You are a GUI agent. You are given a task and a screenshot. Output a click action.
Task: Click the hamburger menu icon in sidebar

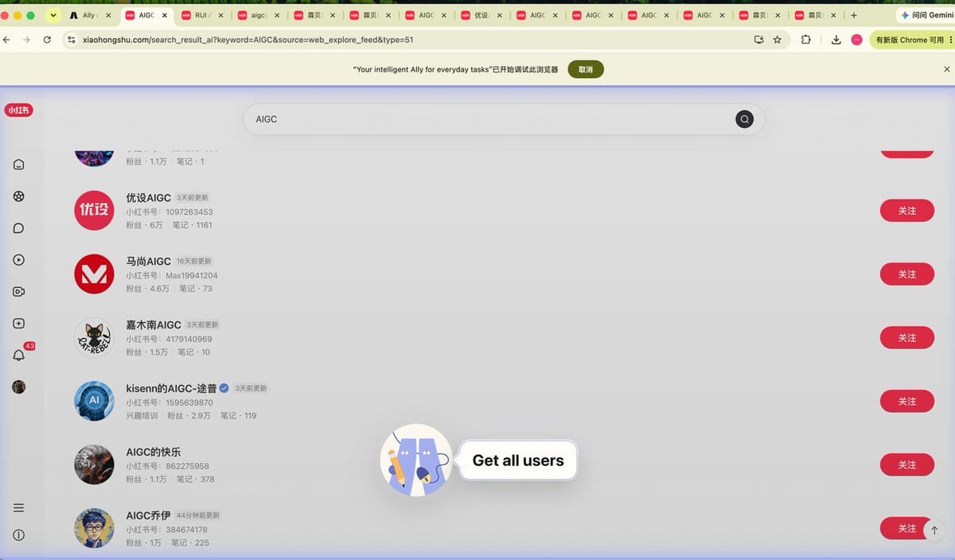click(19, 507)
